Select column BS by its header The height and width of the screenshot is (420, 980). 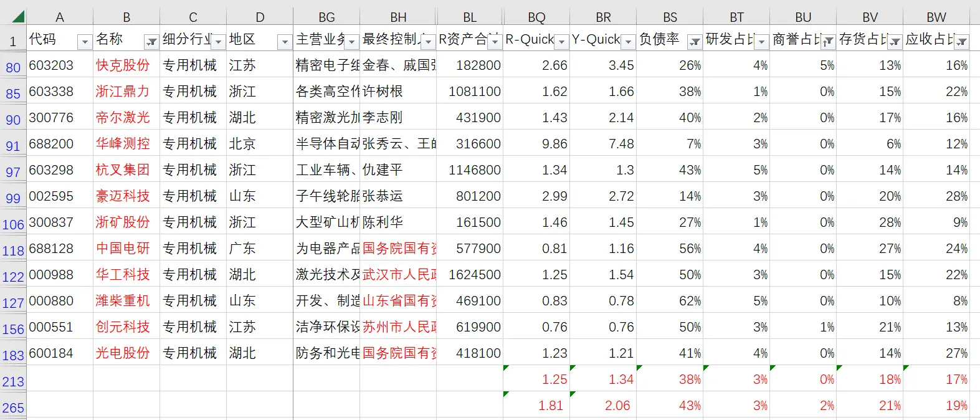click(x=670, y=17)
